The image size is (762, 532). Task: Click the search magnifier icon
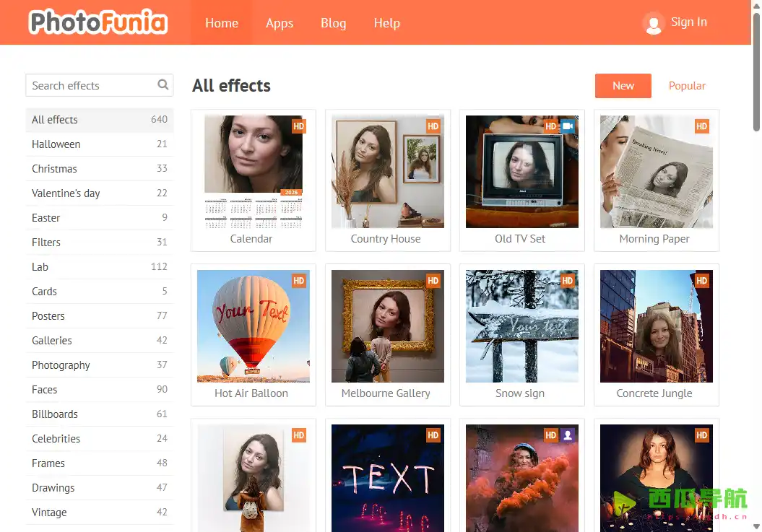163,85
